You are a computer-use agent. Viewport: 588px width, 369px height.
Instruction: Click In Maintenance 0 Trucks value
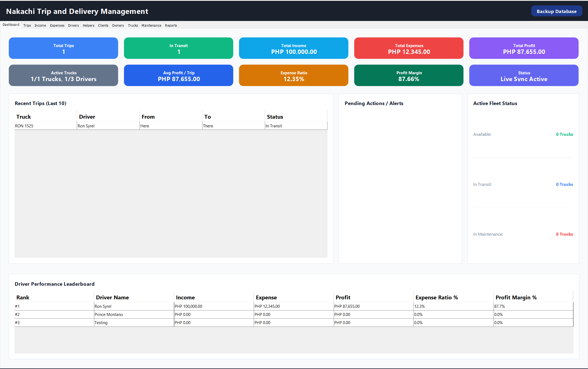point(564,234)
